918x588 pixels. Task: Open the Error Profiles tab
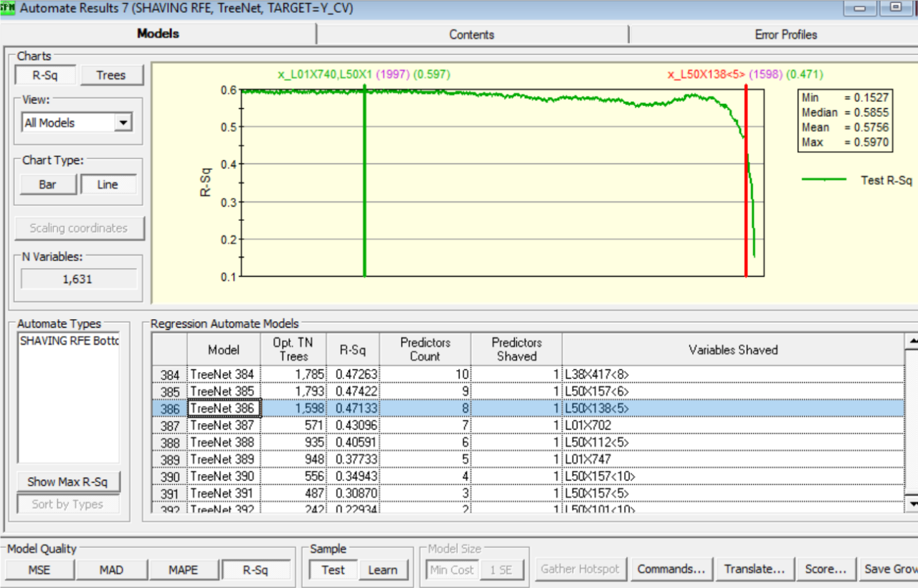coord(785,34)
